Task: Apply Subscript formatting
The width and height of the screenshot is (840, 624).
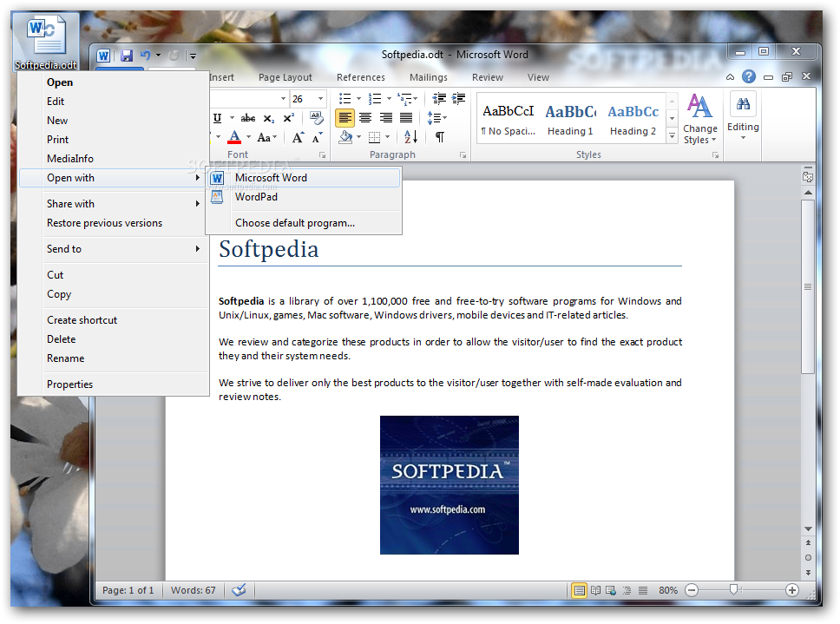Action: [268, 118]
